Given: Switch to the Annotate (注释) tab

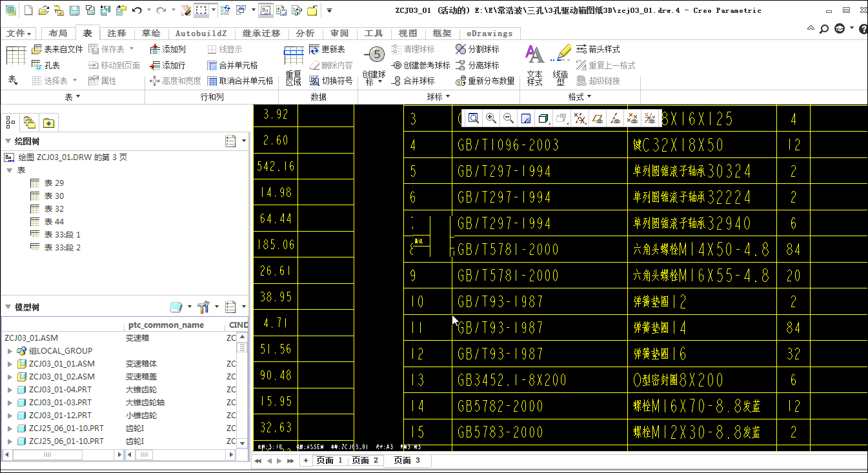Looking at the screenshot, I should click(117, 34).
